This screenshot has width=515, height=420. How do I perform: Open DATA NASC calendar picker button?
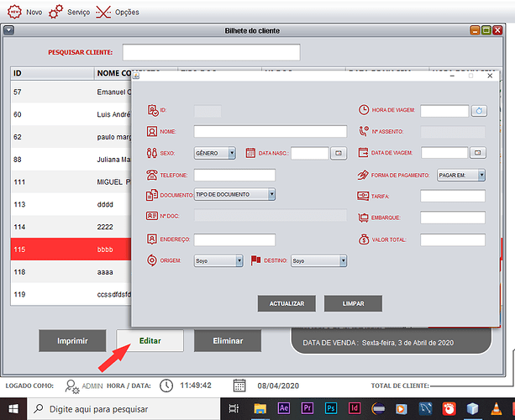click(x=339, y=153)
